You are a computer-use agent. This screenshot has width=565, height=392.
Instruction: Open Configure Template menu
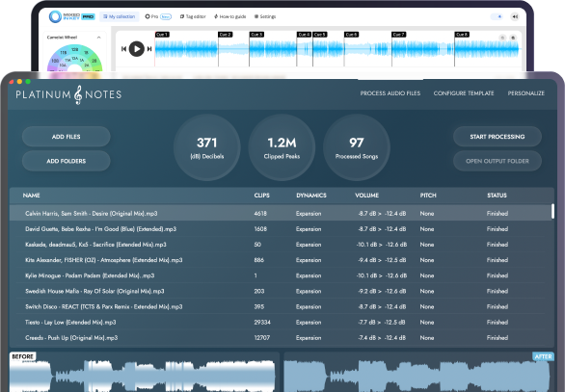click(464, 93)
